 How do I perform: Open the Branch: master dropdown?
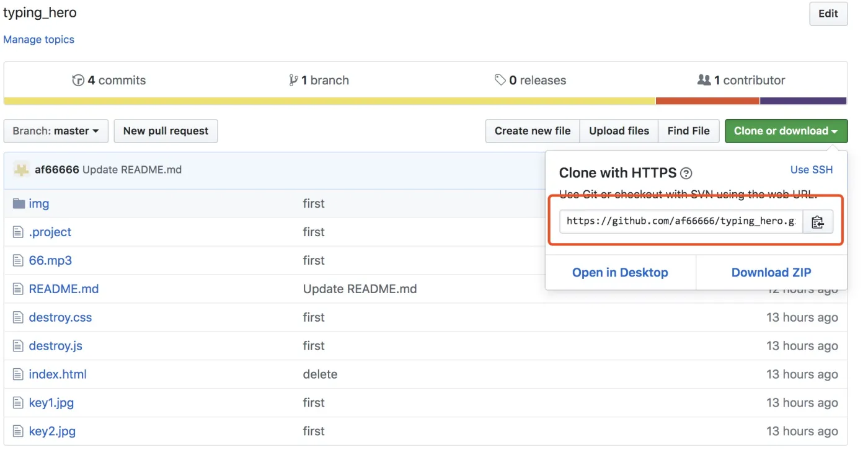pyautogui.click(x=56, y=131)
